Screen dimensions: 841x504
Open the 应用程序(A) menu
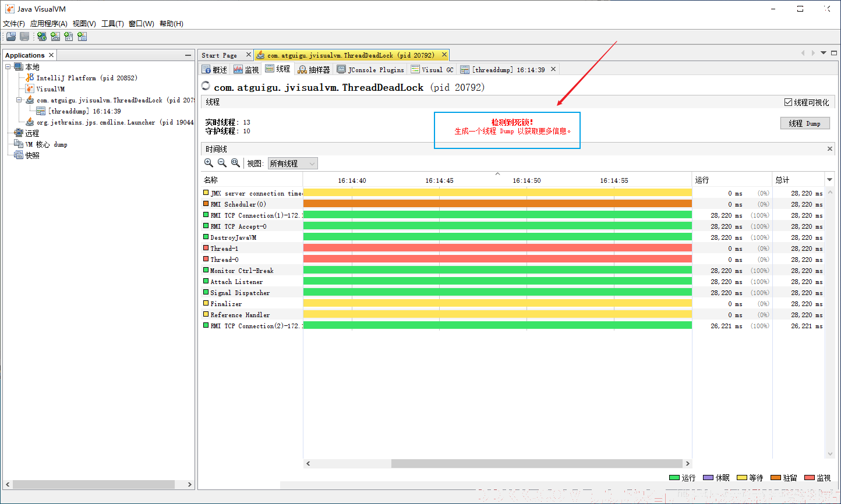pos(49,24)
